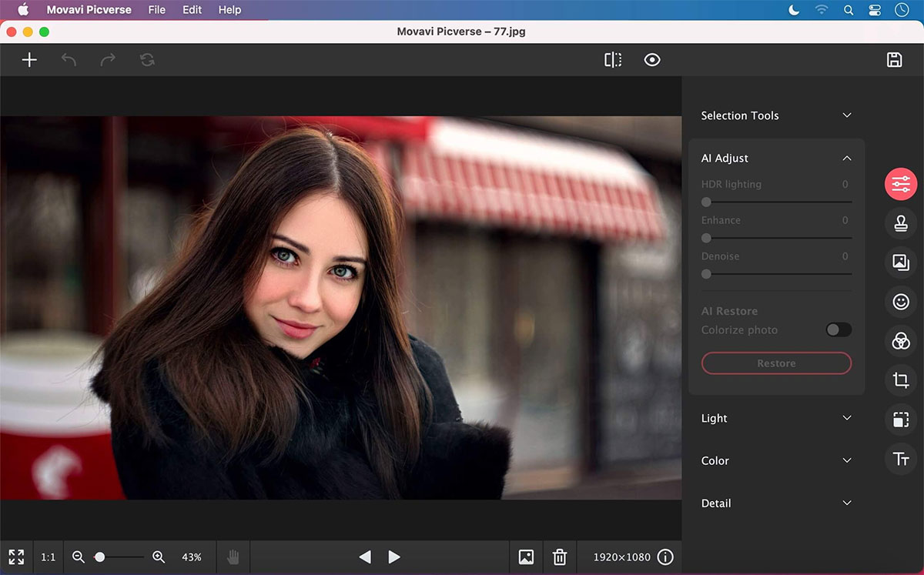Viewport: 924px width, 575px height.
Task: Click the full screen expand icon
Action: pyautogui.click(x=16, y=557)
